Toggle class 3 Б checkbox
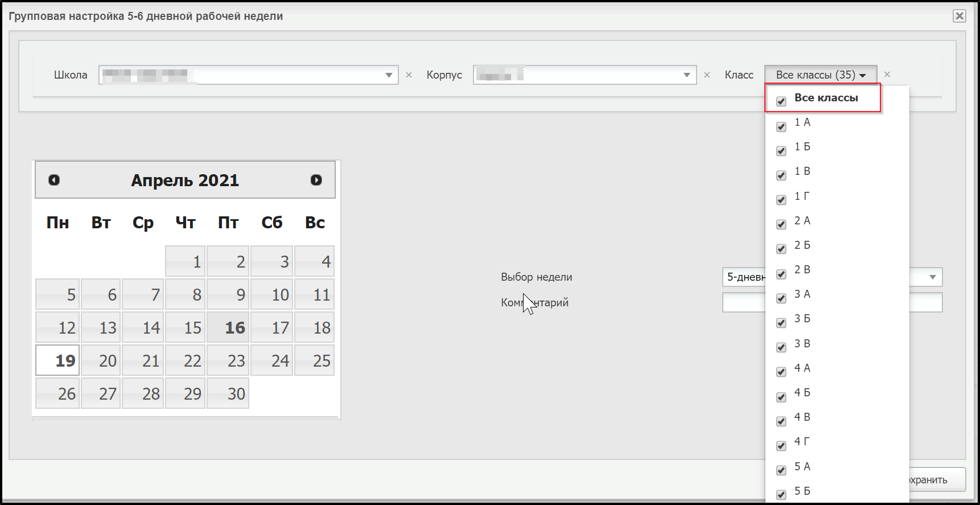This screenshot has width=980, height=505. pyautogui.click(x=781, y=323)
